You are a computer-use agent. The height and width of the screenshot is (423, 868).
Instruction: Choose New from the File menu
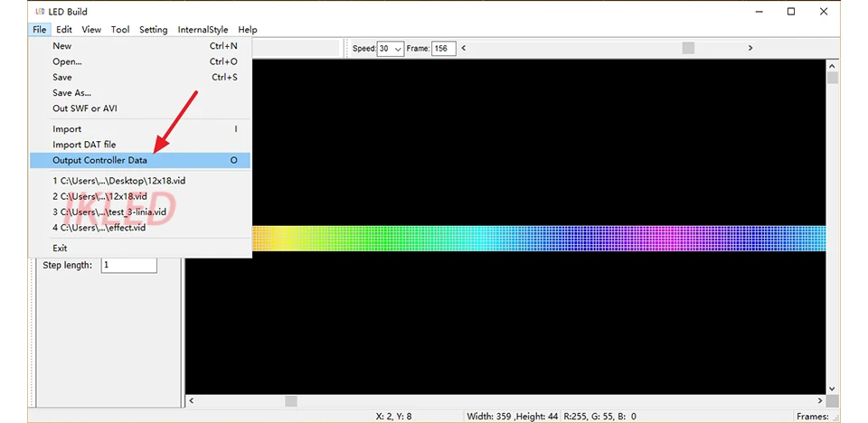pos(141,46)
